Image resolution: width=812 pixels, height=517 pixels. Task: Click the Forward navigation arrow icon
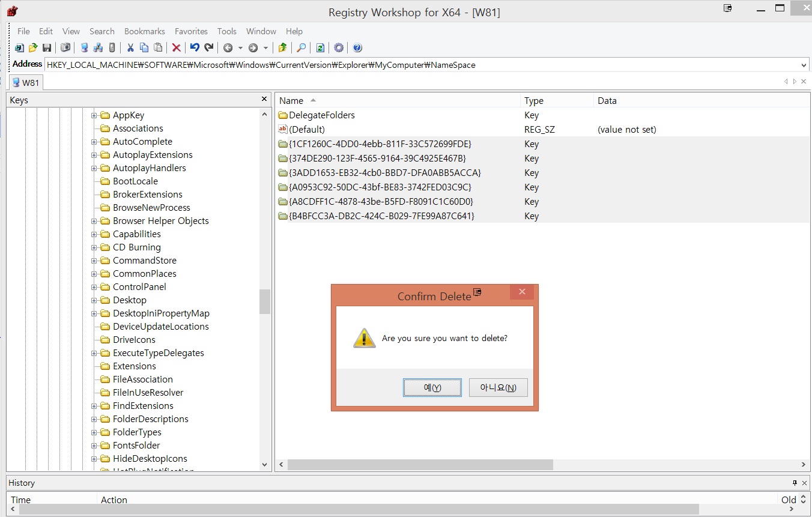coord(253,48)
